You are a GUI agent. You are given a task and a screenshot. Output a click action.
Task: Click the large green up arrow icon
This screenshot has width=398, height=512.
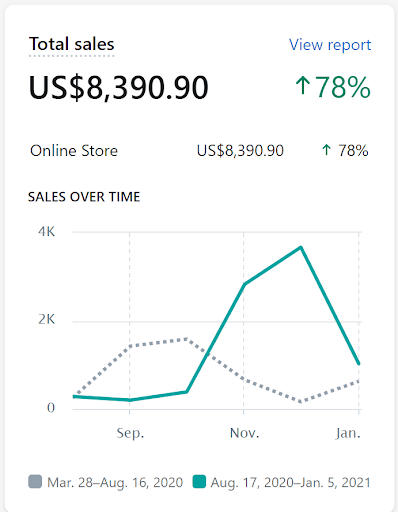click(303, 85)
